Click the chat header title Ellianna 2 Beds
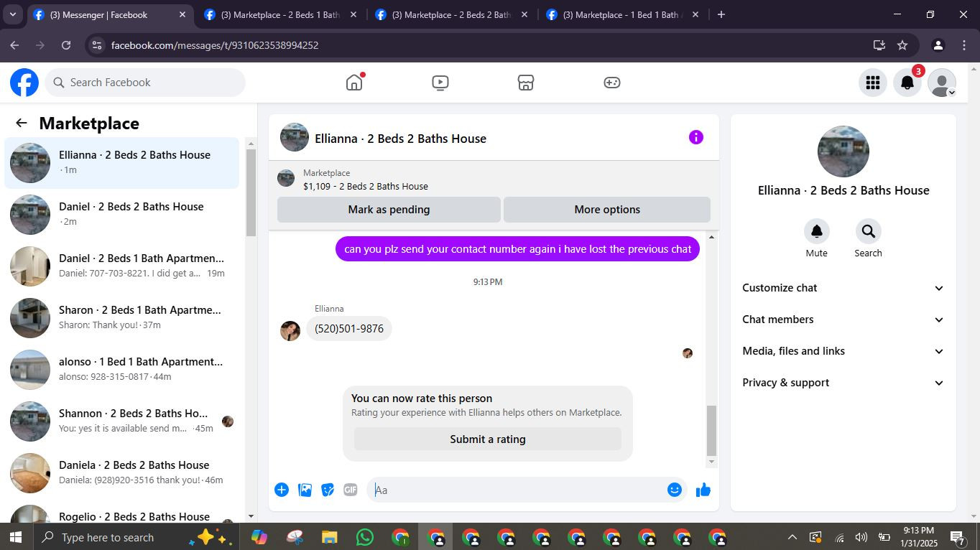This screenshot has width=980, height=550. click(400, 139)
